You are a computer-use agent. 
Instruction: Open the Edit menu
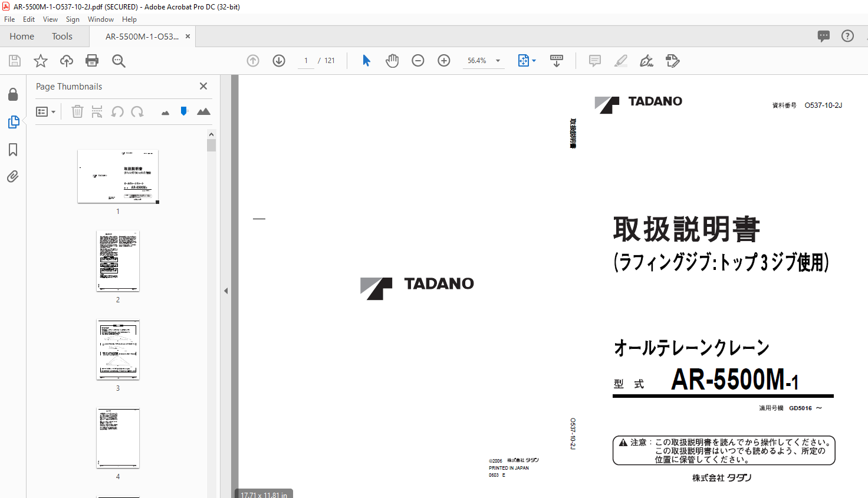29,19
